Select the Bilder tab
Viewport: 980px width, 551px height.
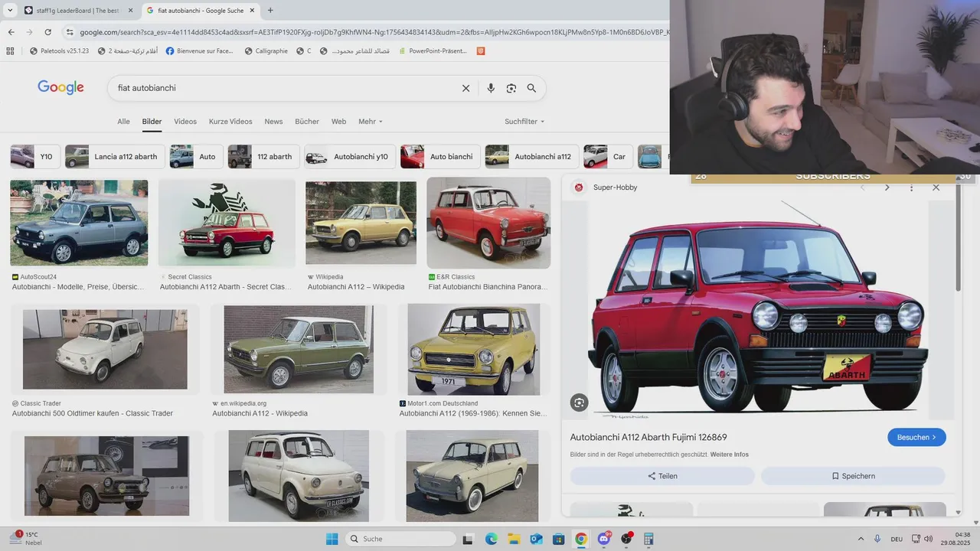click(x=152, y=122)
